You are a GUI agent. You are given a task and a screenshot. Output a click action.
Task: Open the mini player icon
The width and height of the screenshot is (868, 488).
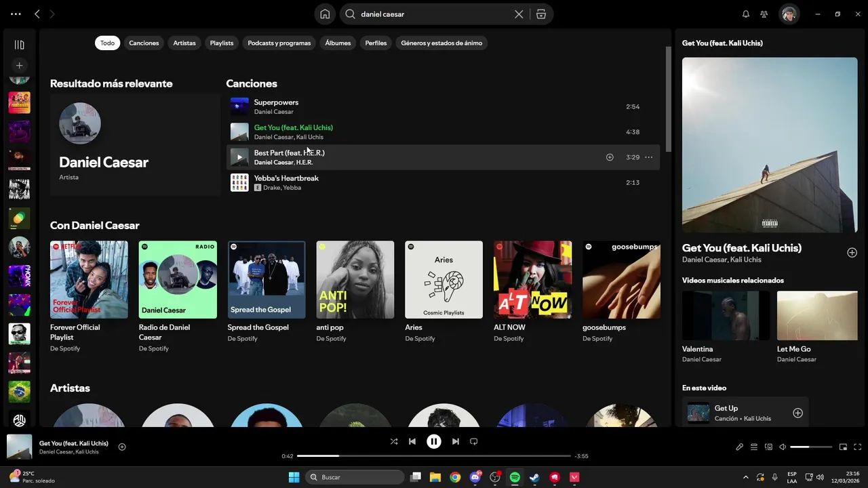pyautogui.click(x=844, y=447)
